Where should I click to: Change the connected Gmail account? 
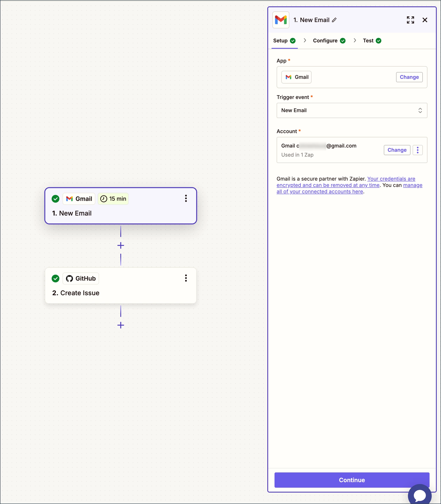[x=397, y=150]
